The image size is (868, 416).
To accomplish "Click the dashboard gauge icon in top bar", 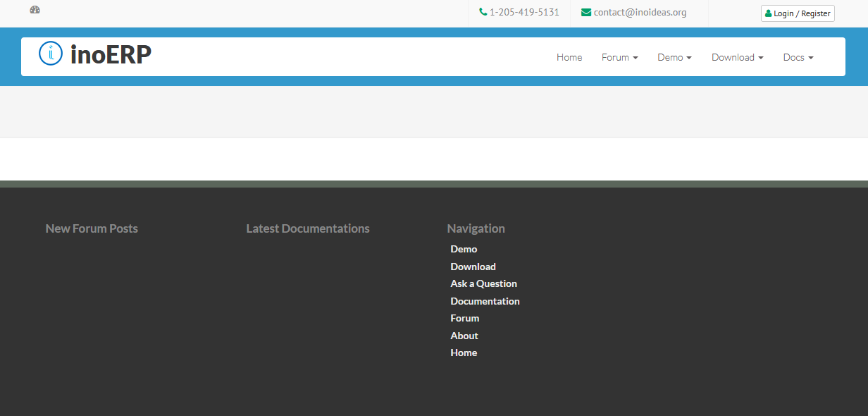I will coord(35,10).
